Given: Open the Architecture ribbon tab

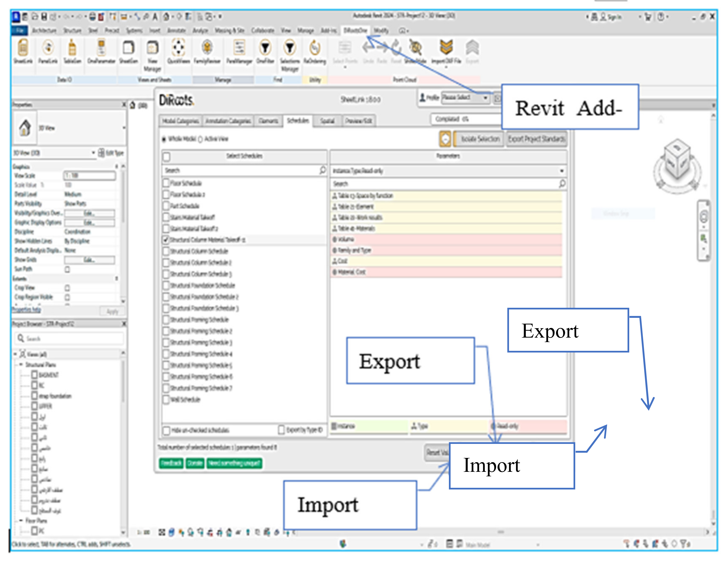Looking at the screenshot, I should click(x=44, y=31).
